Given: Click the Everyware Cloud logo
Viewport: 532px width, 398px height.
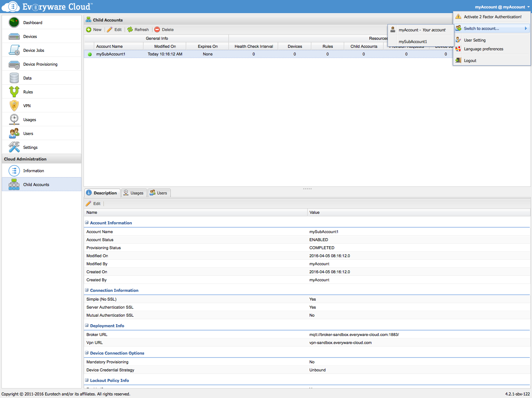Looking at the screenshot, I should 47,7.
